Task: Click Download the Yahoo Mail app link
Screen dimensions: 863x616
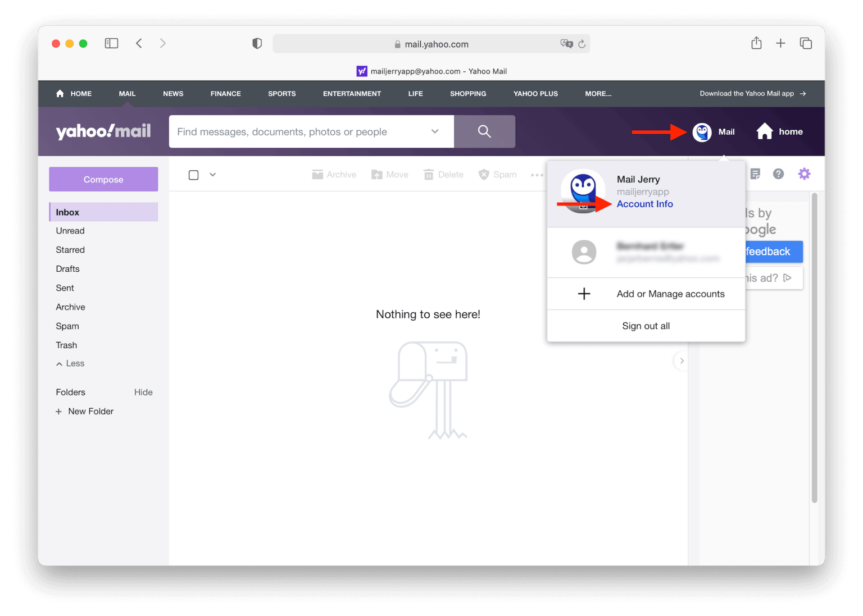Action: (x=752, y=94)
